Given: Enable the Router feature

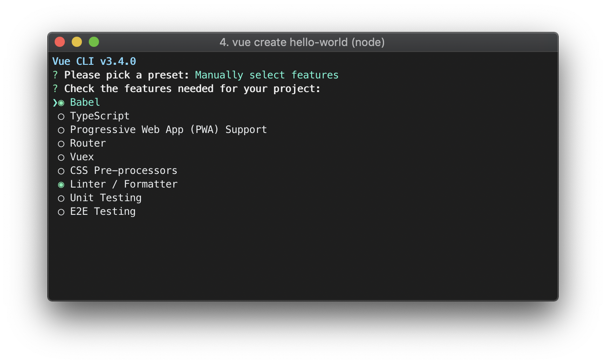Looking at the screenshot, I should 61,143.
